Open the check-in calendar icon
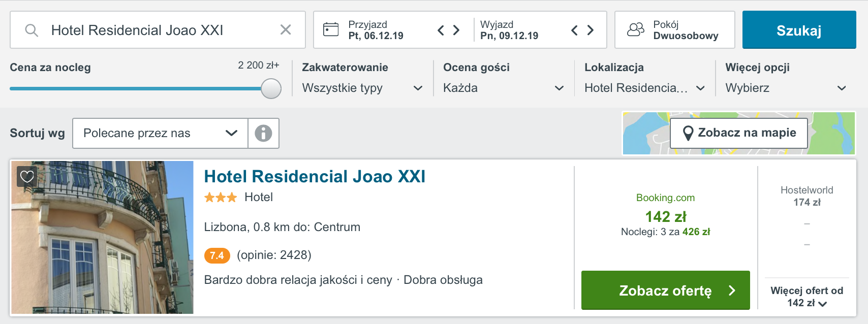868x324 pixels. [331, 29]
